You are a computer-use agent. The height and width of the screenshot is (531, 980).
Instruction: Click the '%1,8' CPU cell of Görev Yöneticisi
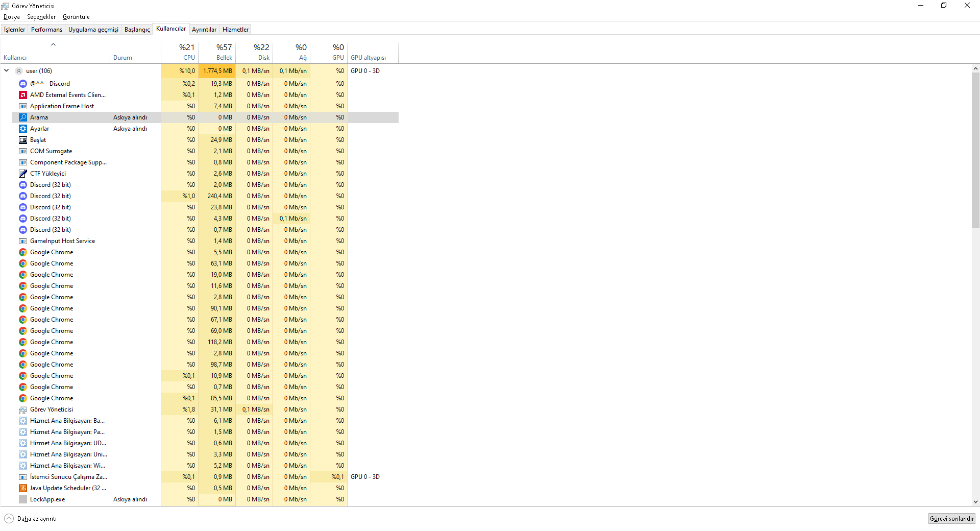coord(180,409)
